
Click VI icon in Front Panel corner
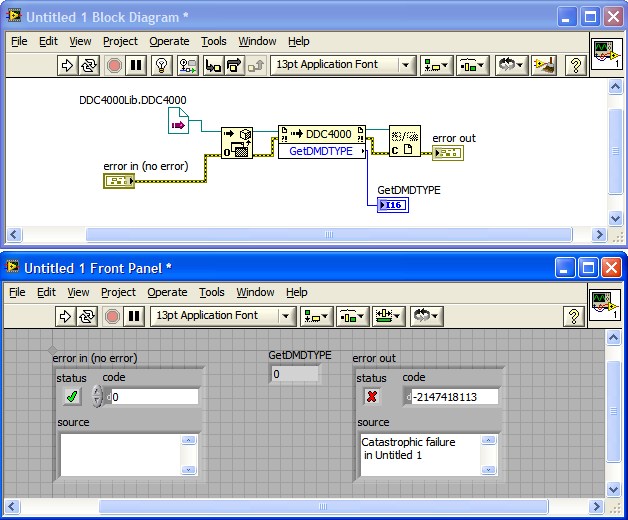[x=605, y=304]
